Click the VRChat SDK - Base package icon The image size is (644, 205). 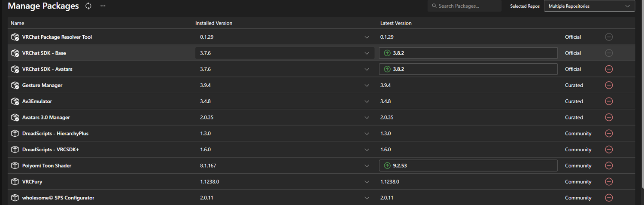(x=15, y=53)
